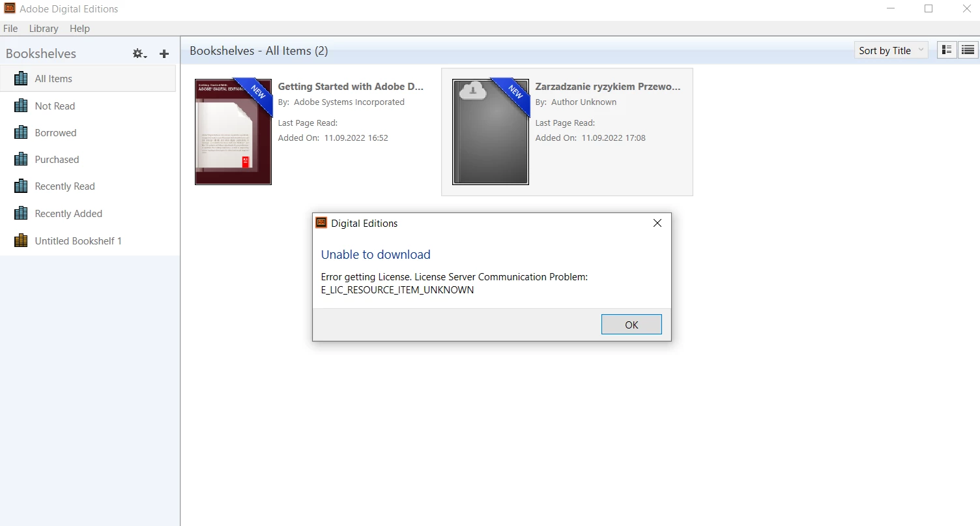Click the Recently Added bookshelf icon

click(21, 213)
